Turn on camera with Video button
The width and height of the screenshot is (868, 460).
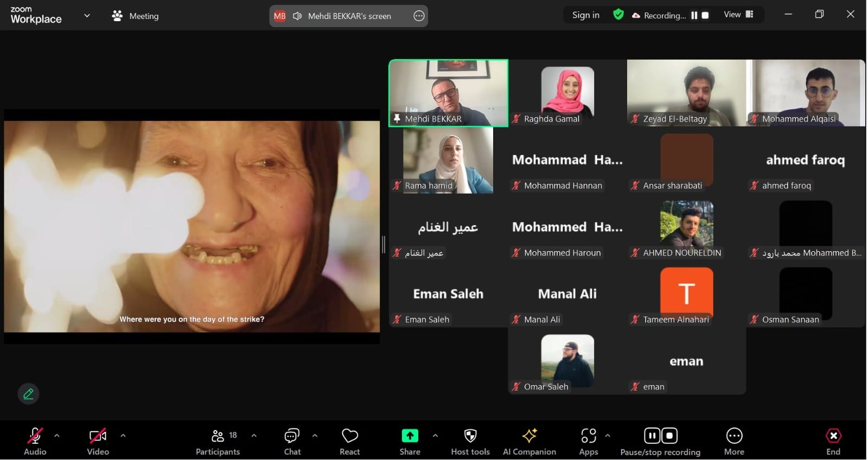98,442
